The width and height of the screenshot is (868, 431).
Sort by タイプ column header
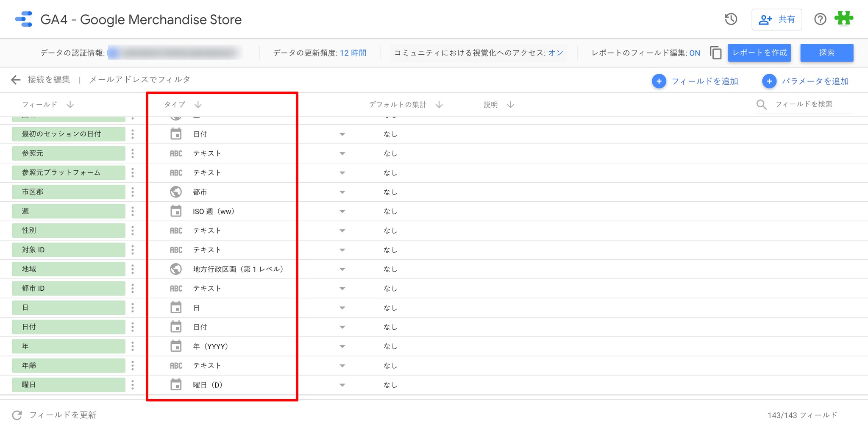point(183,105)
